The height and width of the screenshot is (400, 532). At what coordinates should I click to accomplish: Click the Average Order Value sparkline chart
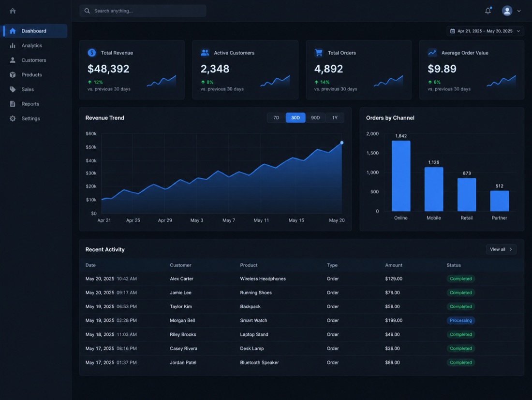pyautogui.click(x=502, y=81)
